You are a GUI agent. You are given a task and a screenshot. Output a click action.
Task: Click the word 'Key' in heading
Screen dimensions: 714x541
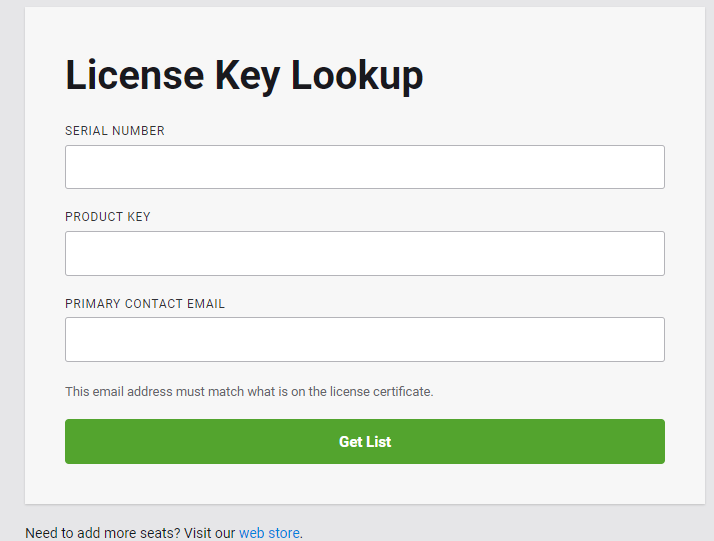point(247,76)
